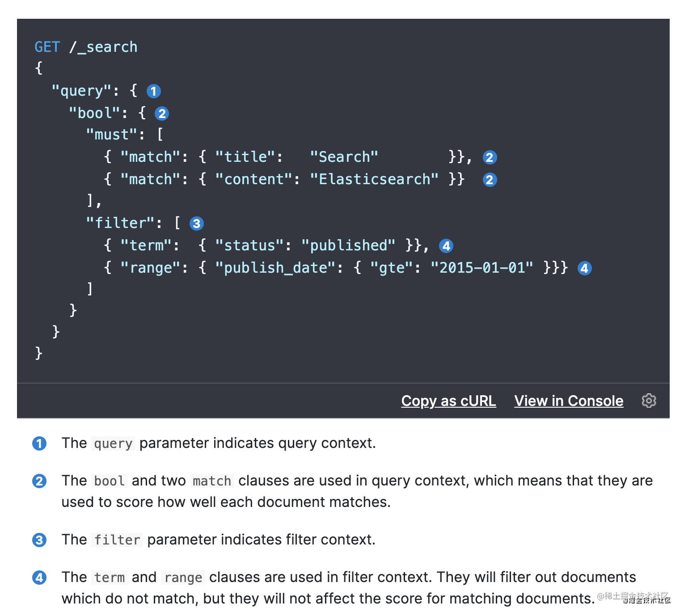Click the inline "filter" code label
684x616 pixels.
pyautogui.click(x=117, y=540)
